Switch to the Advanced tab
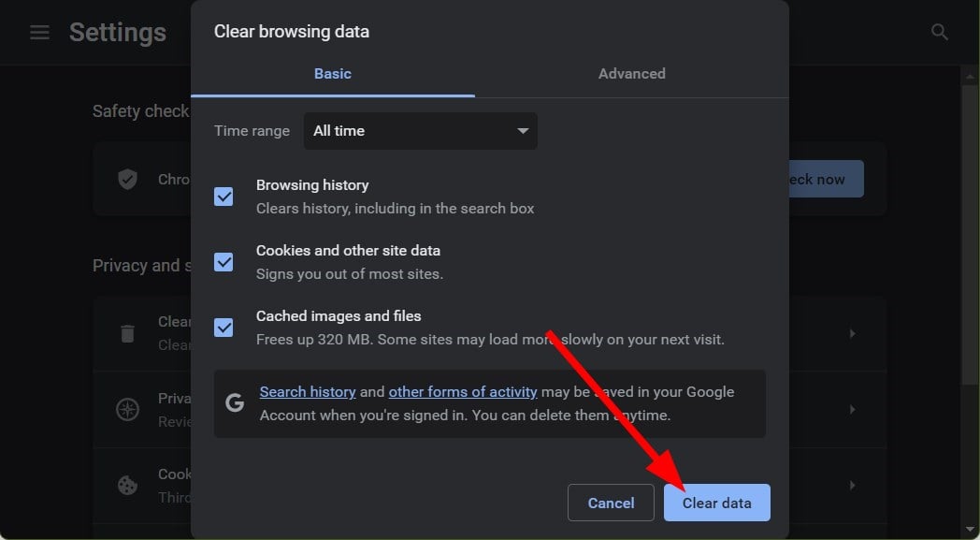980x540 pixels. [x=632, y=74]
